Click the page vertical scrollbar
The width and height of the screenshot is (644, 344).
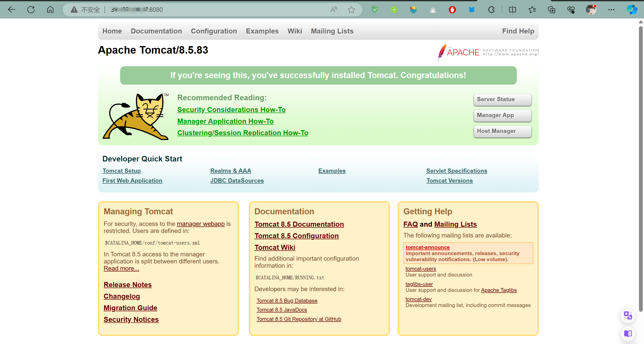click(641, 169)
